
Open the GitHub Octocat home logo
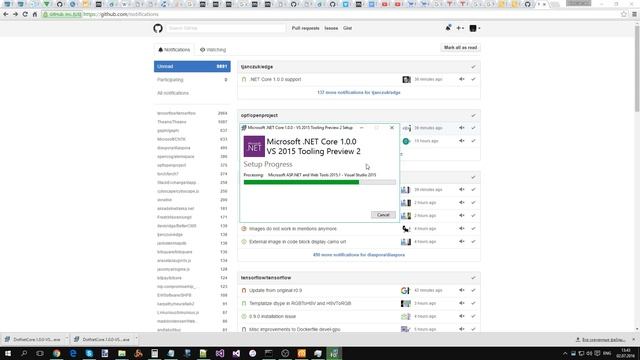[158, 28]
